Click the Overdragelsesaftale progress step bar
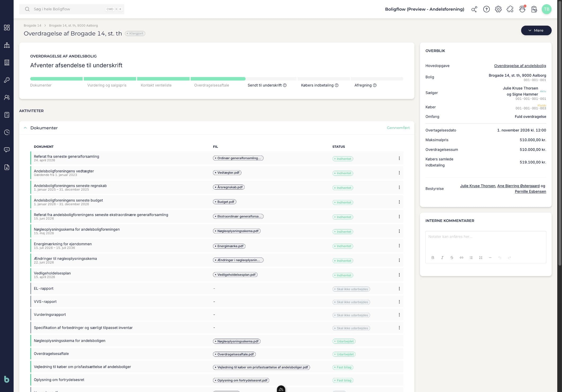This screenshot has height=392, width=562. 218,79
